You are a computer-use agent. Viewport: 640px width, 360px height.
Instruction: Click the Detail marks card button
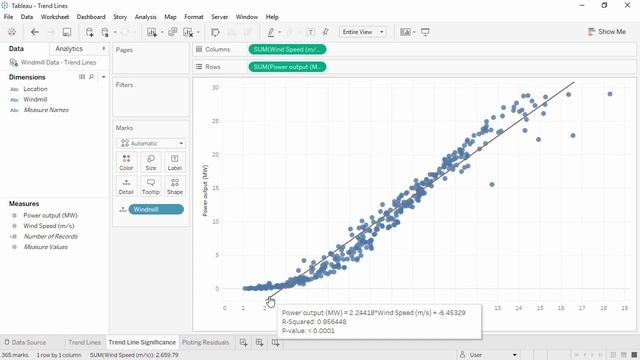(x=126, y=187)
